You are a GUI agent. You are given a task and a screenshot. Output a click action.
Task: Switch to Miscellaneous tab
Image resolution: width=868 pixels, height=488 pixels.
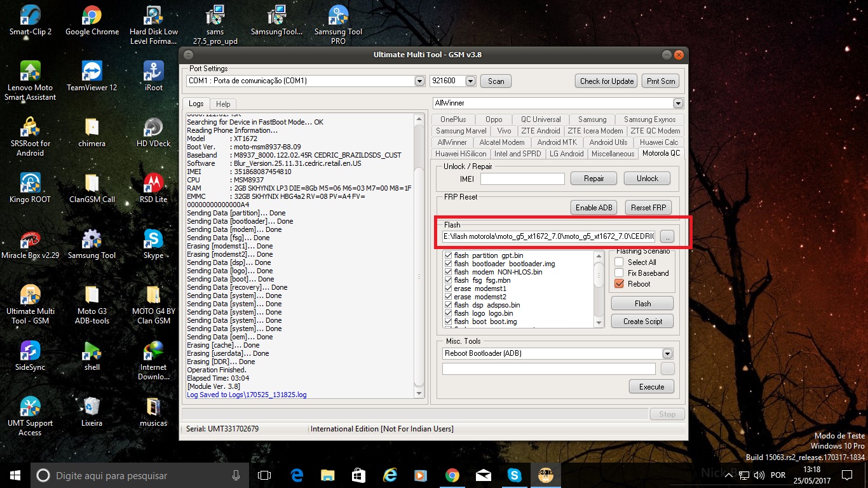pyautogui.click(x=613, y=154)
